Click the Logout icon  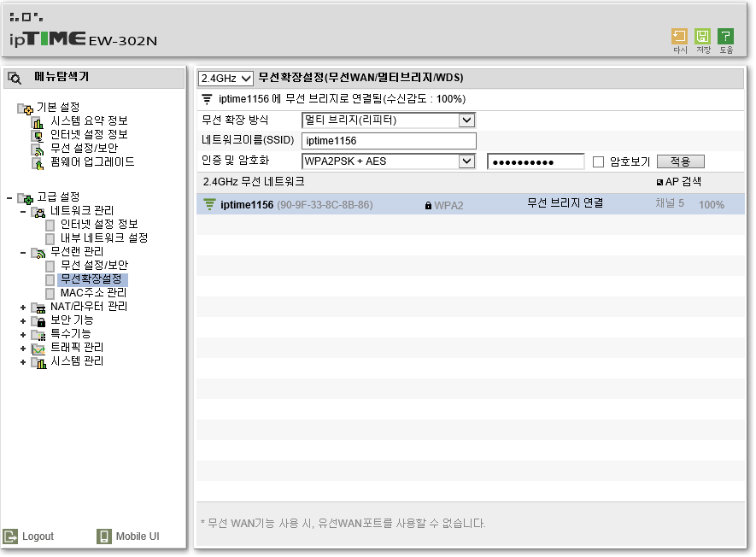click(x=10, y=536)
